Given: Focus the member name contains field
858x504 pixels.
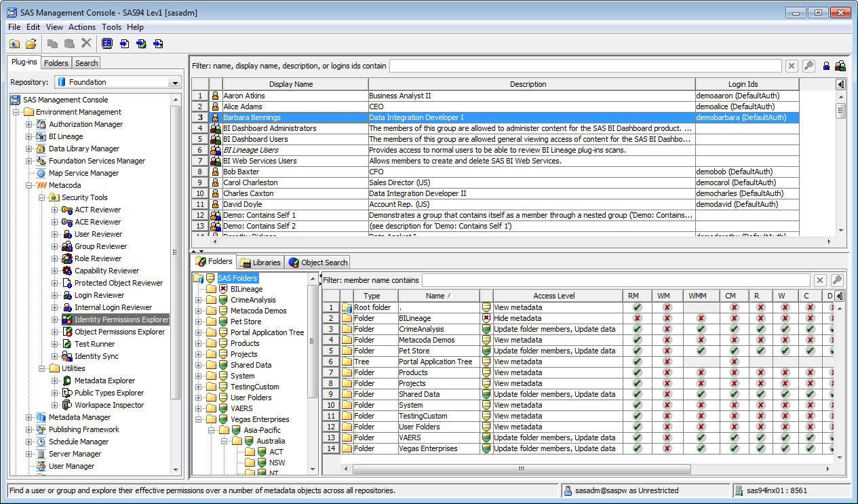Looking at the screenshot, I should click(616, 280).
